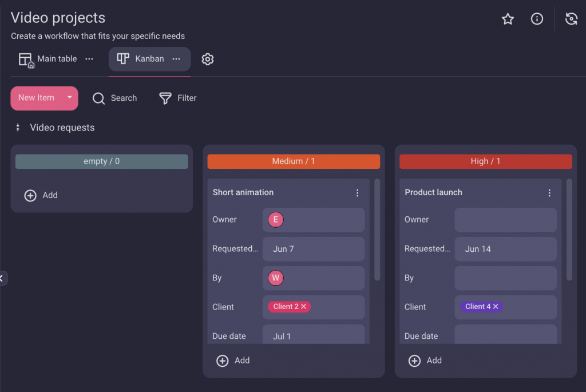The width and height of the screenshot is (586, 392).
Task: Open the board info icon
Action: [x=537, y=19]
